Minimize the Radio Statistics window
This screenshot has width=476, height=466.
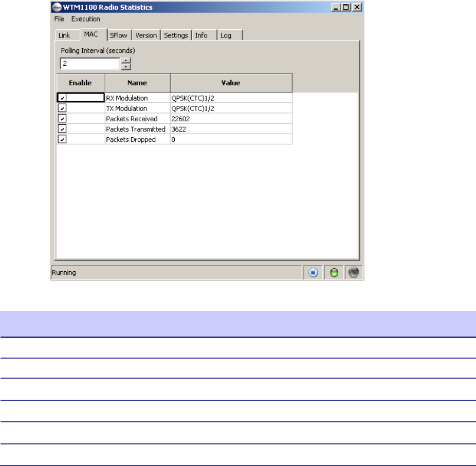pos(336,7)
